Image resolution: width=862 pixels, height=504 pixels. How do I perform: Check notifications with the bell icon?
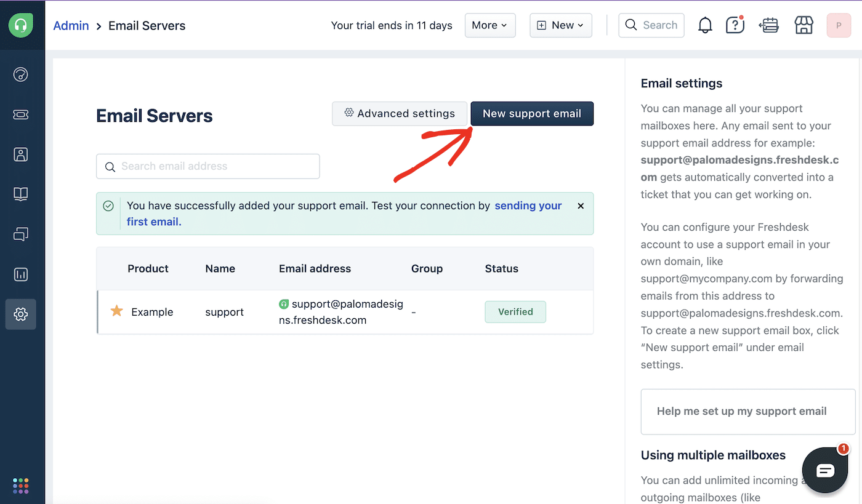pyautogui.click(x=705, y=25)
